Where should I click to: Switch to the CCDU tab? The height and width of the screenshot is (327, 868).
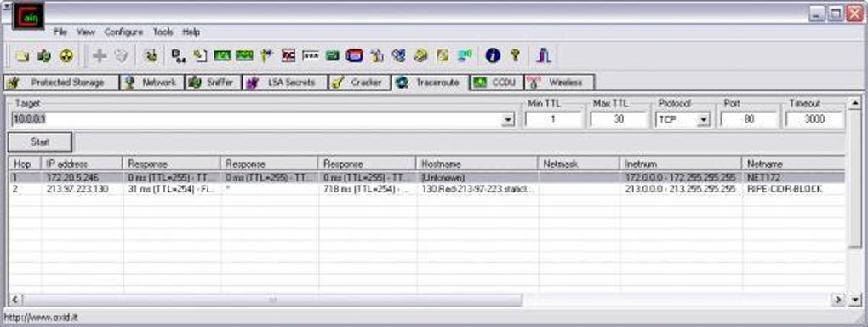[497, 83]
